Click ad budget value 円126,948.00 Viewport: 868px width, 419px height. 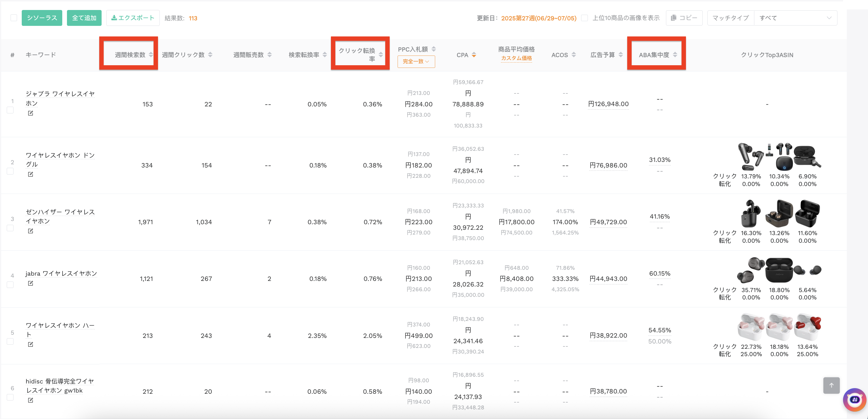[x=608, y=104]
